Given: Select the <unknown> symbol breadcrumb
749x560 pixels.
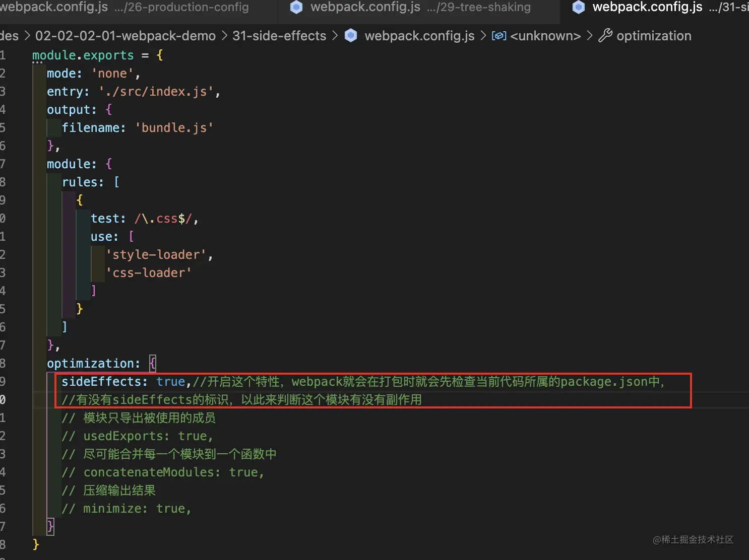Looking at the screenshot, I should tap(545, 36).
